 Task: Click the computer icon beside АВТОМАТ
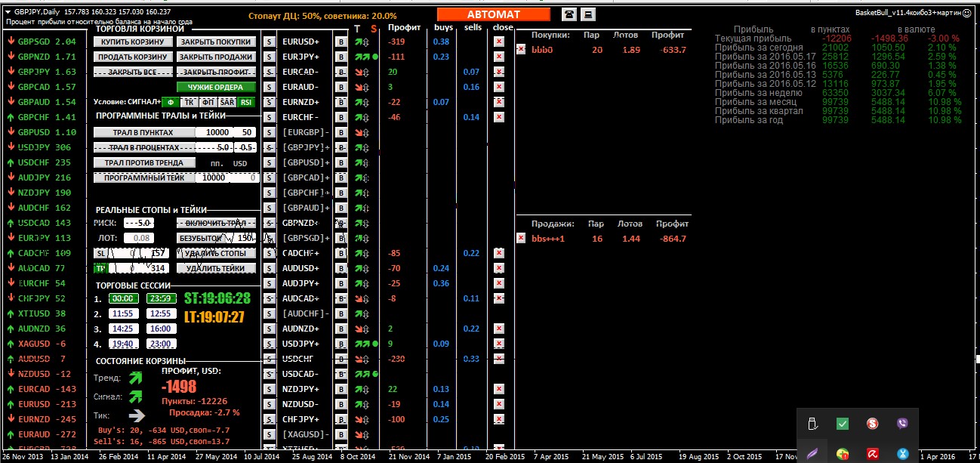coord(589,14)
